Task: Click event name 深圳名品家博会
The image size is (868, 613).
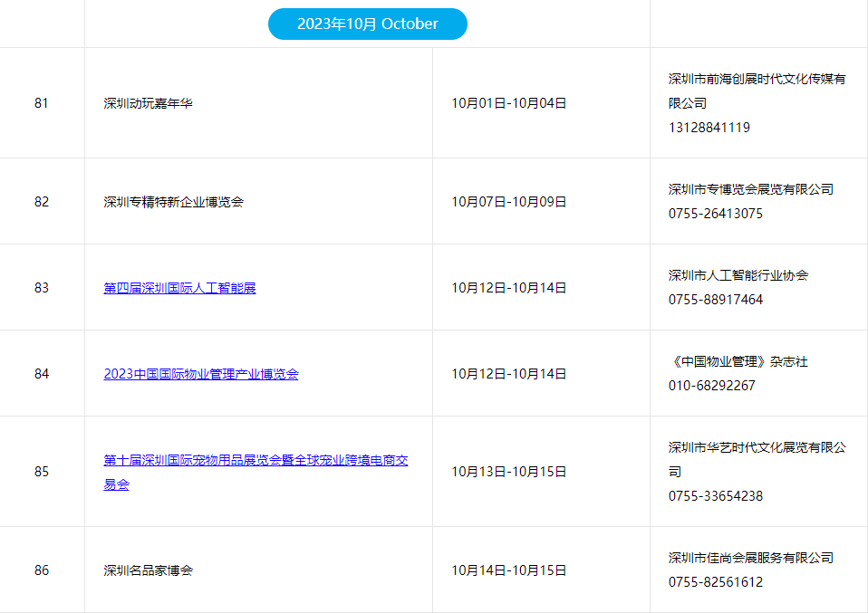Action: click(x=148, y=570)
